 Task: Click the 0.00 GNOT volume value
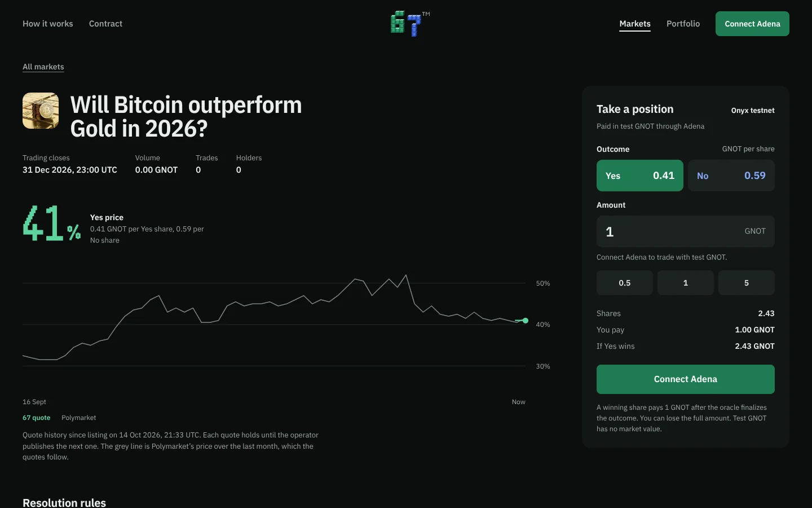[156, 170]
